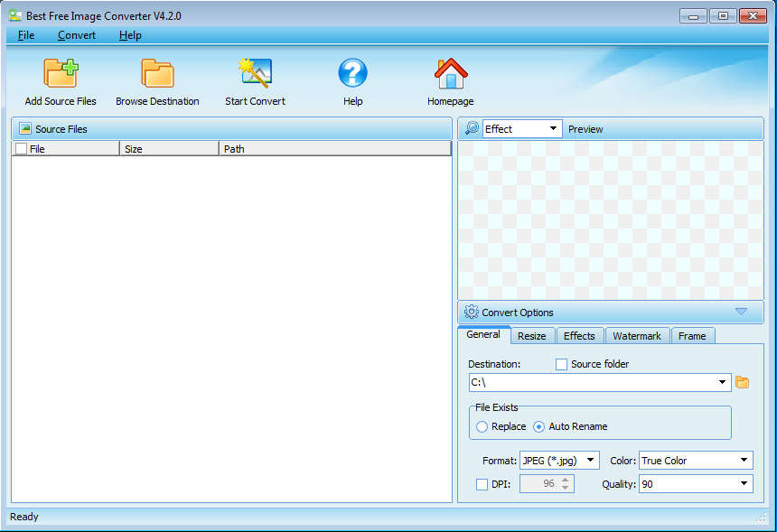Screen dimensions: 777x532
Task: Switch to the Watermark tab
Action: pos(637,336)
